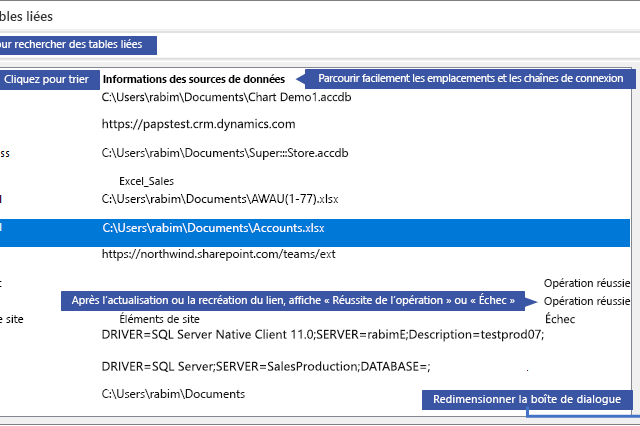
Task: Select the SQL Server Native Client 11.0 row
Action: (322, 335)
